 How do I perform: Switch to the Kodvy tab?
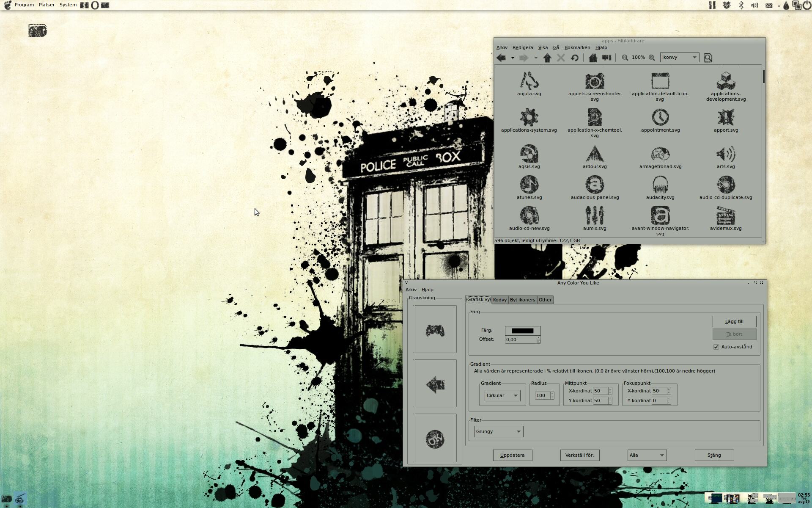click(499, 300)
